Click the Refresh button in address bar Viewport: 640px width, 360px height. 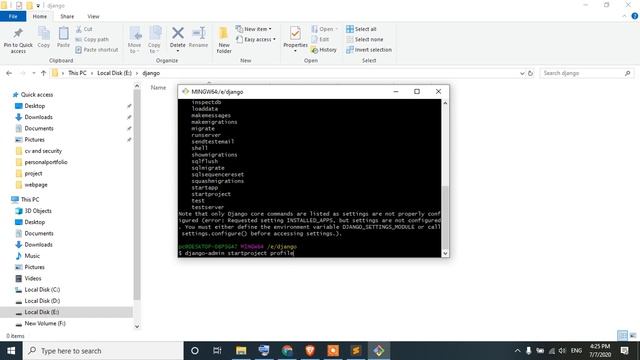(x=530, y=73)
